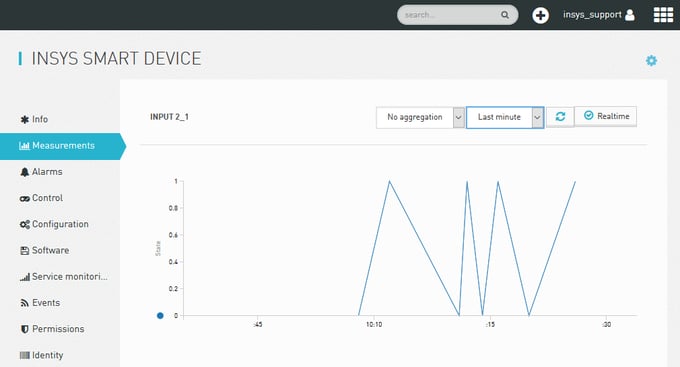This screenshot has width=680, height=367.
Task: Click the Alarms bell icon
Action: point(25,172)
